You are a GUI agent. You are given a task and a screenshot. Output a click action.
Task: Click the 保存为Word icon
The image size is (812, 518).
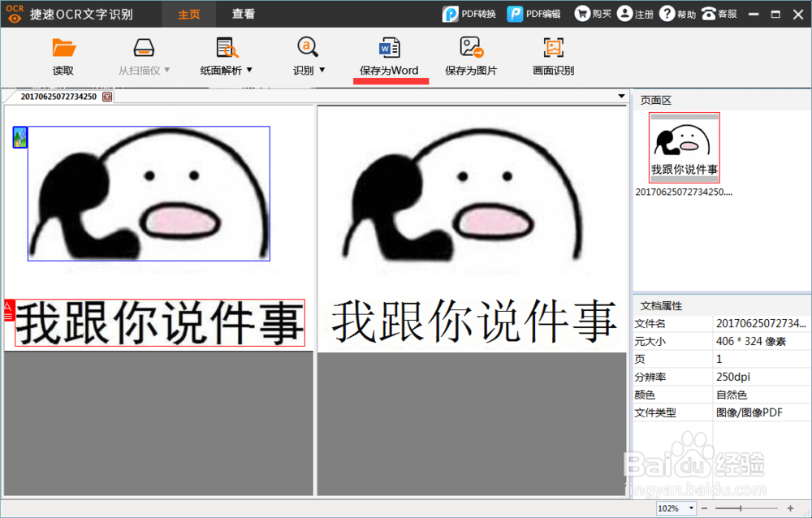389,48
